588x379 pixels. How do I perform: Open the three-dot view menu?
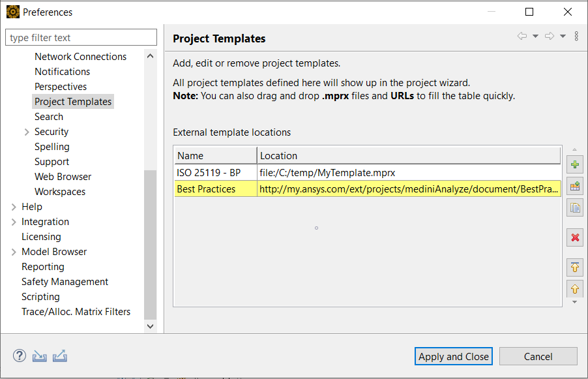click(576, 37)
